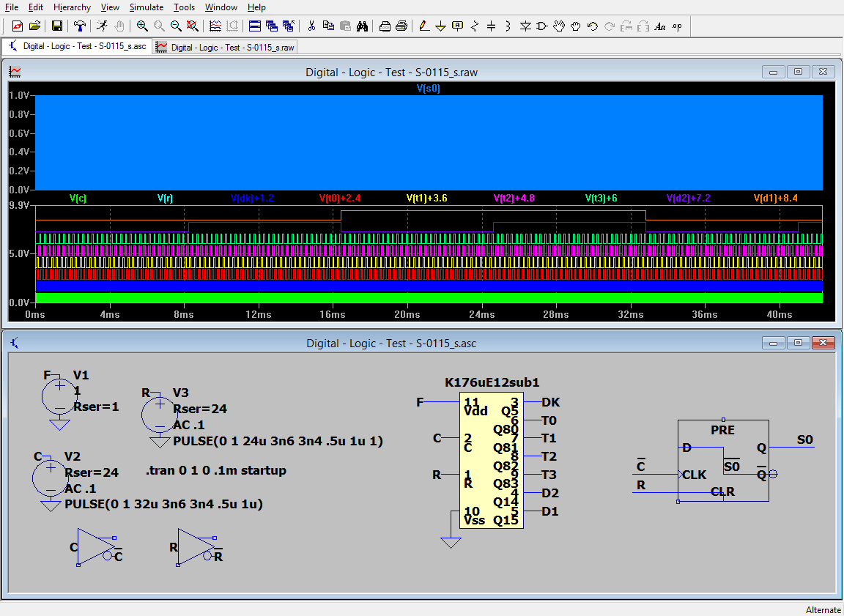844x616 pixels.
Task: Click the V[s0] trace label
Action: (x=429, y=89)
